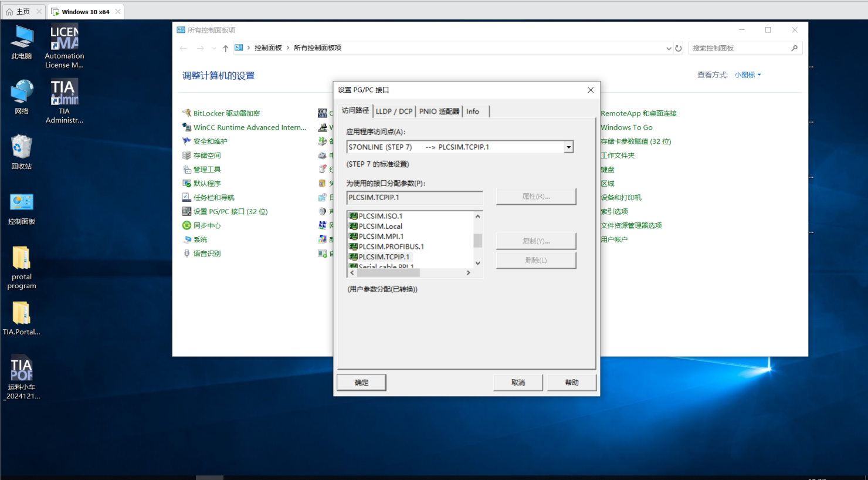Open 区域 settings item
The width and height of the screenshot is (868, 480).
tap(608, 184)
